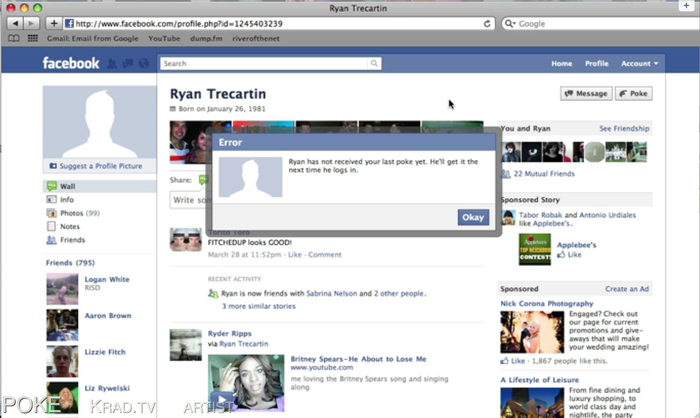Click the wedding photography ad image

(532, 332)
